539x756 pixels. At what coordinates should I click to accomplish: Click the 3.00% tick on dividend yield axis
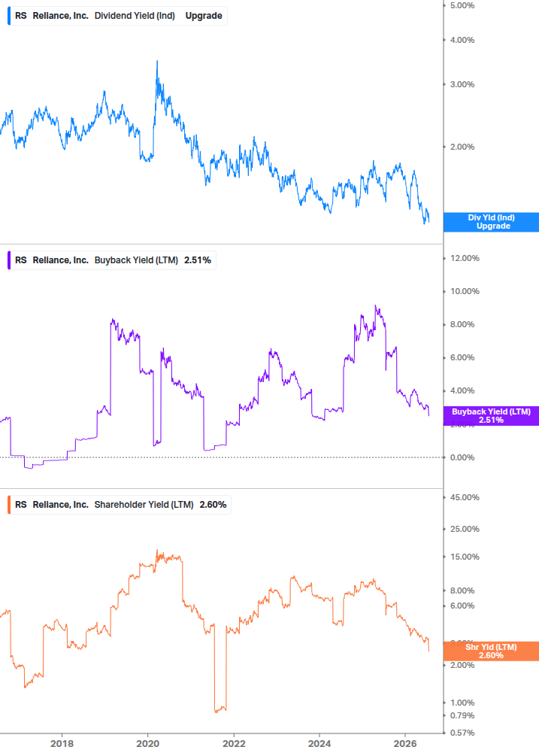click(x=462, y=85)
